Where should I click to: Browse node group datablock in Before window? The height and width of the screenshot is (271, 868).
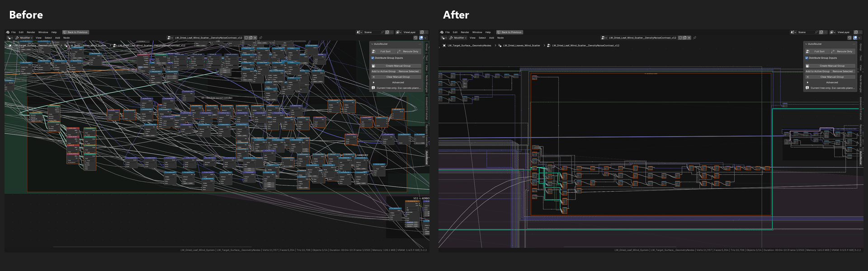[x=170, y=38]
